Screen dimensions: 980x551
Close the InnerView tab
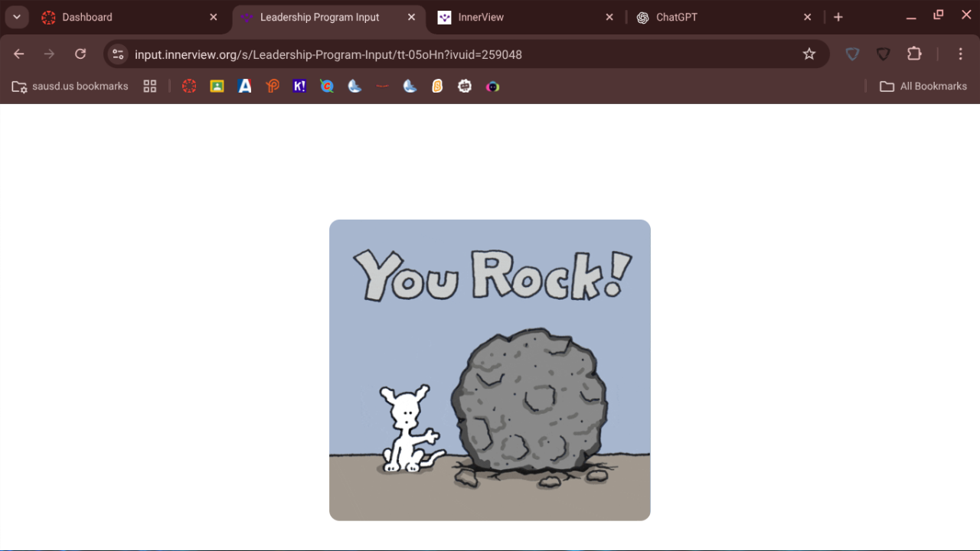coord(609,17)
